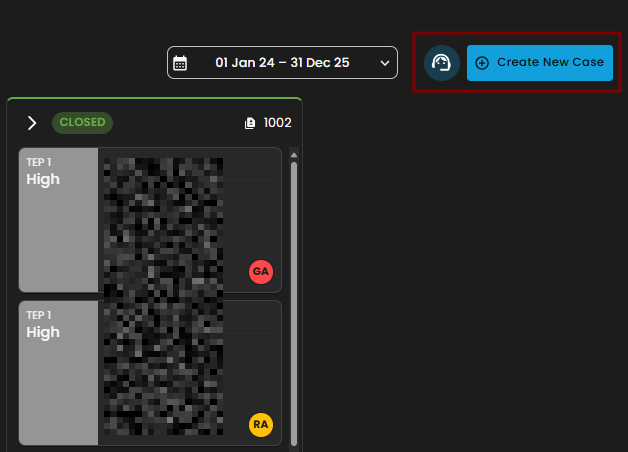The image size is (628, 452).
Task: Click the calendar icon in date picker
Action: 180,63
